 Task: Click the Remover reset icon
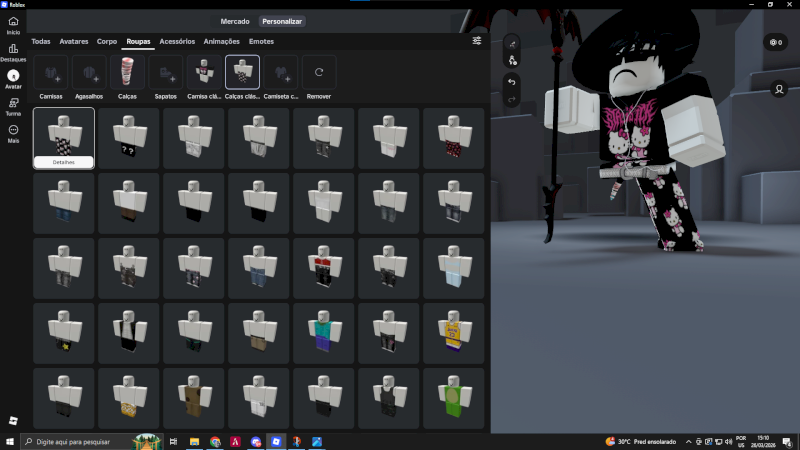point(319,72)
